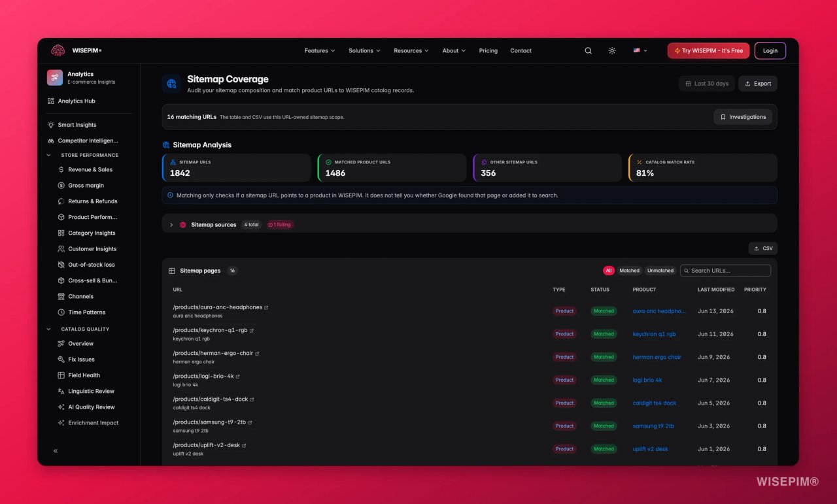This screenshot has height=504, width=837.
Task: Click Try WISEPIM - It's Free button
Action: (708, 50)
